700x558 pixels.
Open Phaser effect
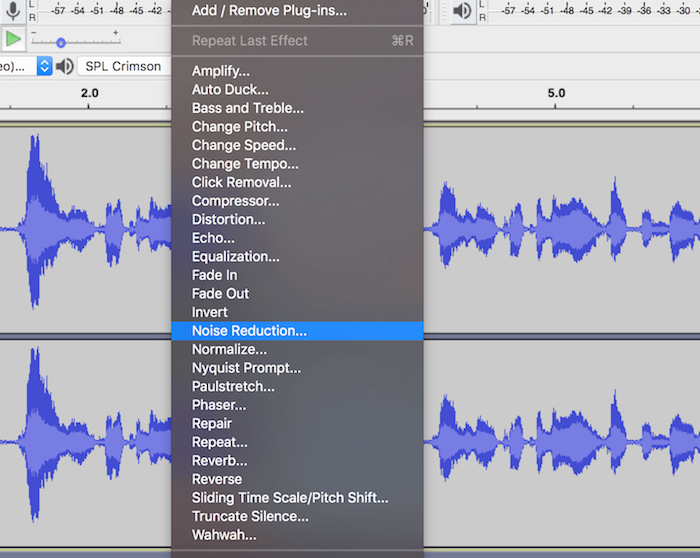pyautogui.click(x=297, y=405)
